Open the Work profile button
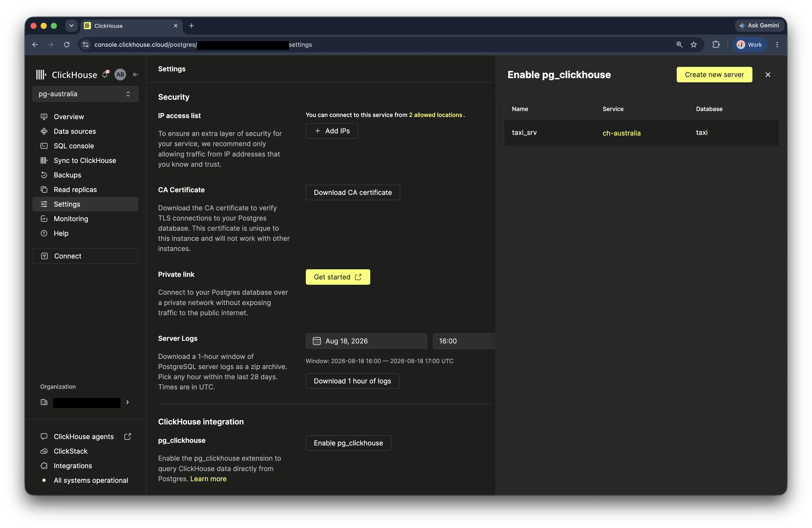 tap(749, 45)
